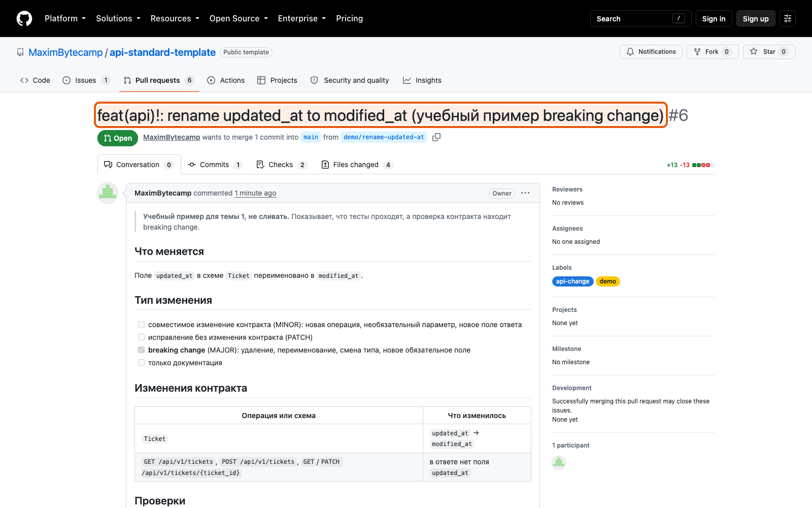The height and width of the screenshot is (508, 812).
Task: Click the GitHub logo home icon
Action: [24, 18]
